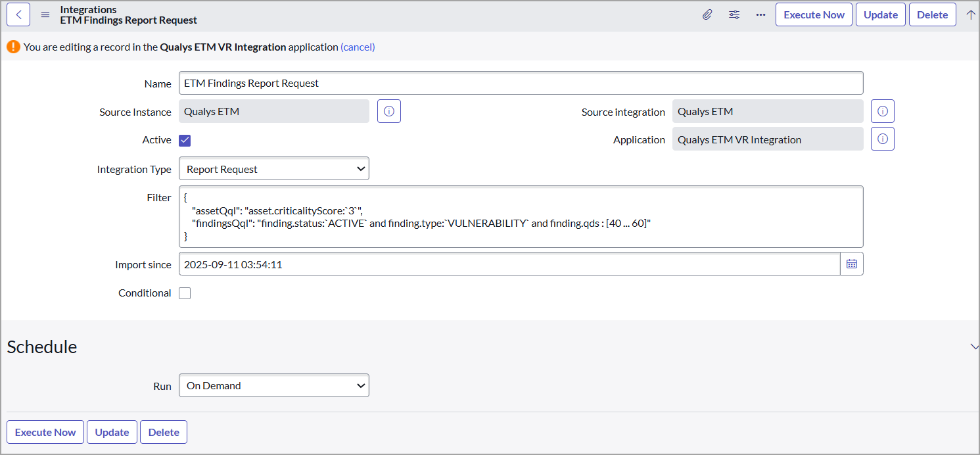Click the info icon beside Source Instance
Viewport: 980px width, 455px height.
pyautogui.click(x=388, y=110)
